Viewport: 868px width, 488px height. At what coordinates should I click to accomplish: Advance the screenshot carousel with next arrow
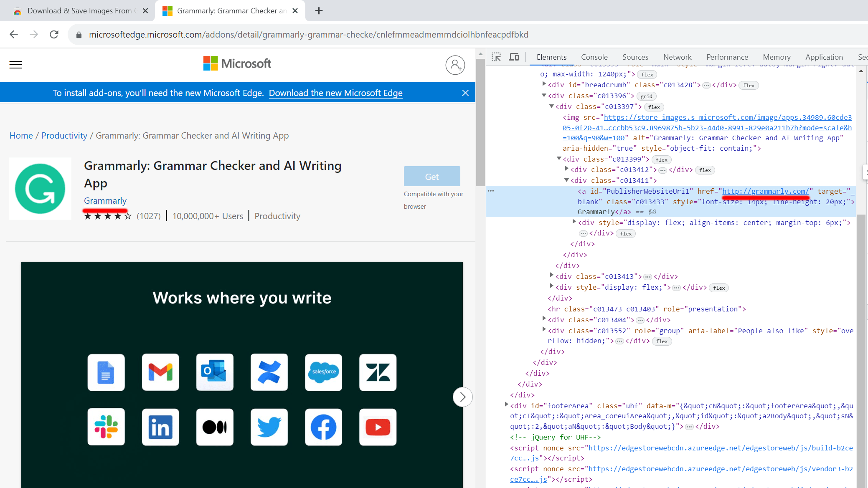462,397
